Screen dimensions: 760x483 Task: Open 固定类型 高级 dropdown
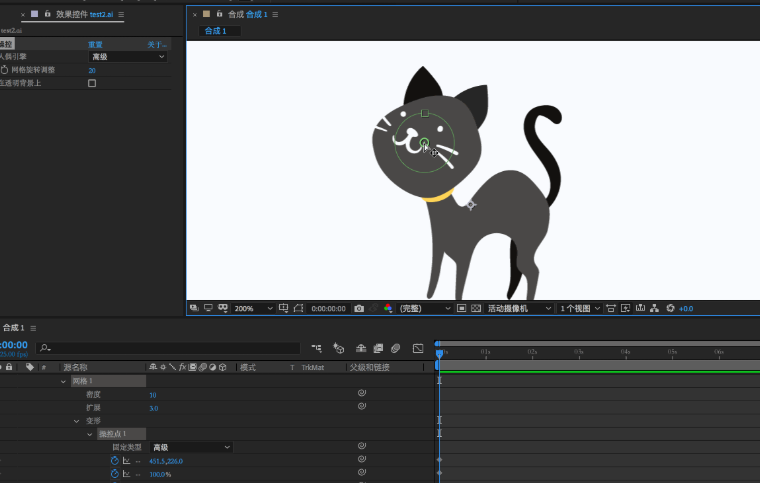(x=191, y=447)
